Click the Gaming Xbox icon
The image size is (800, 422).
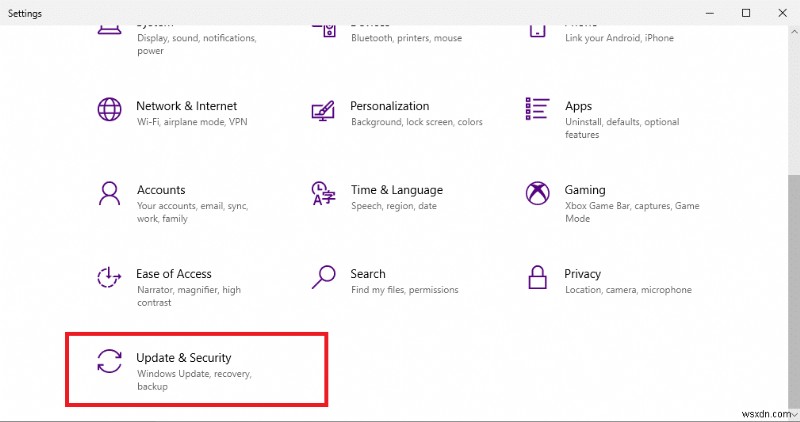[538, 193]
